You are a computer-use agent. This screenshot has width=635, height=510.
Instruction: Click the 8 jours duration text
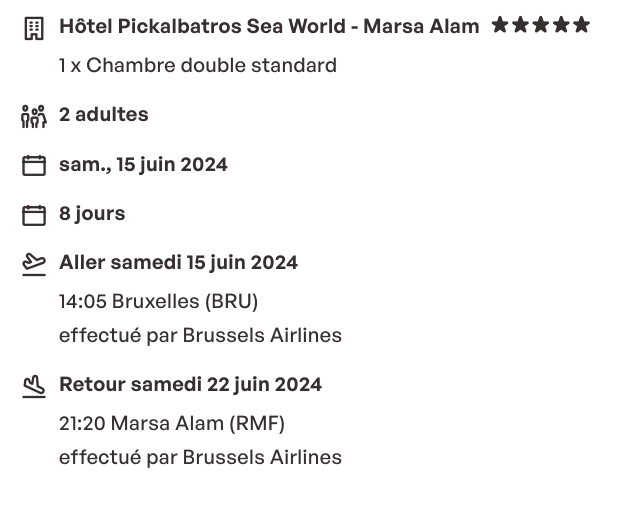92,214
